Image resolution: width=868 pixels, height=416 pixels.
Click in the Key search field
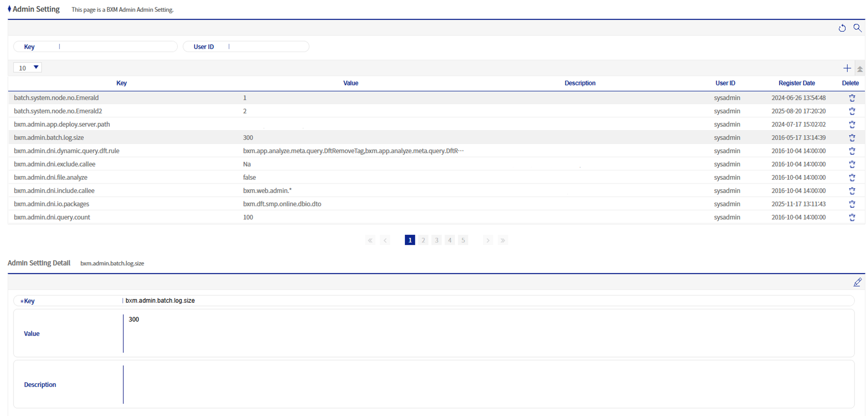[x=117, y=47]
